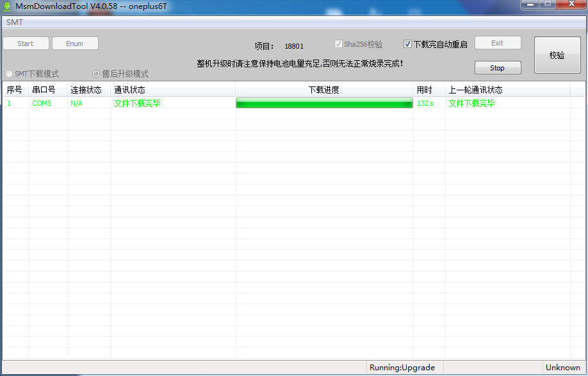588x376 pixels.
Task: Click the 校验 verify button
Action: (x=557, y=55)
